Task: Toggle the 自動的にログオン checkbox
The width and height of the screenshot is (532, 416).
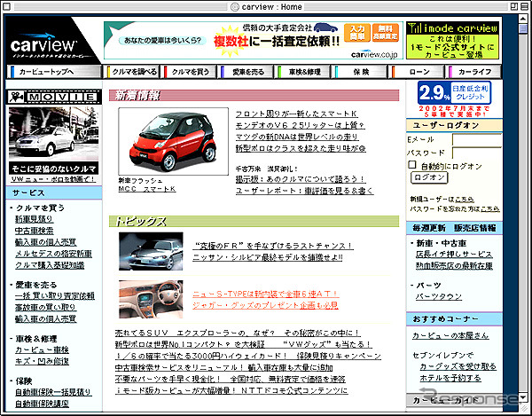Action: [x=412, y=165]
